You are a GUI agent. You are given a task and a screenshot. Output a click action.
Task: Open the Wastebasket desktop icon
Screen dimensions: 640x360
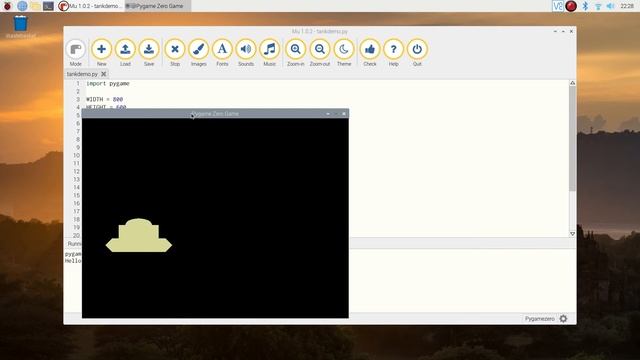click(20, 27)
